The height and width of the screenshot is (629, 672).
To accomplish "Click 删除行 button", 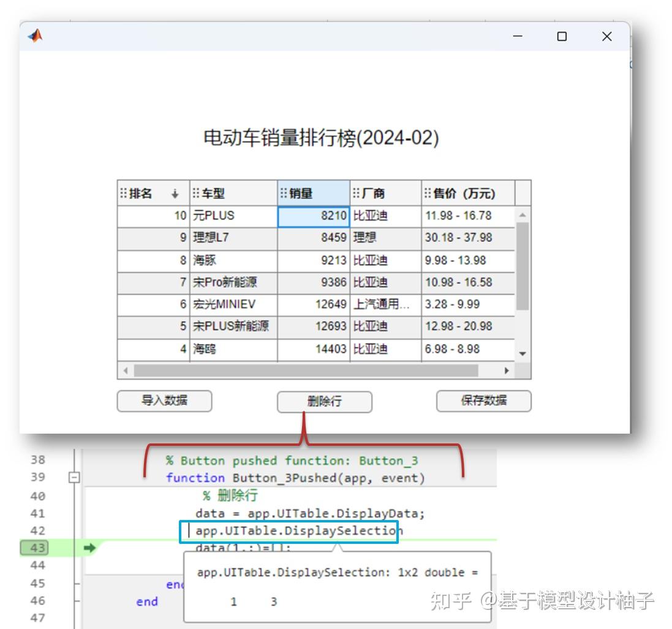I will click(x=325, y=402).
